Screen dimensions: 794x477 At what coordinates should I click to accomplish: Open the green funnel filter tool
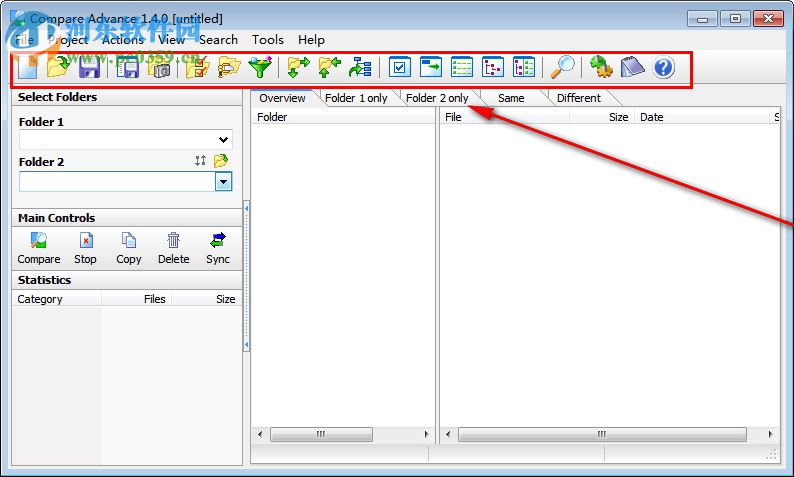[x=260, y=67]
